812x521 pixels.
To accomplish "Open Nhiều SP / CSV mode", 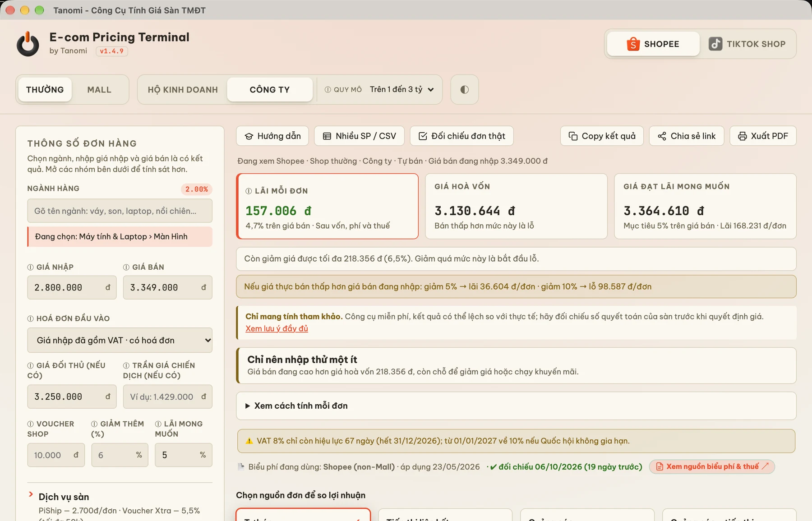I will (359, 136).
